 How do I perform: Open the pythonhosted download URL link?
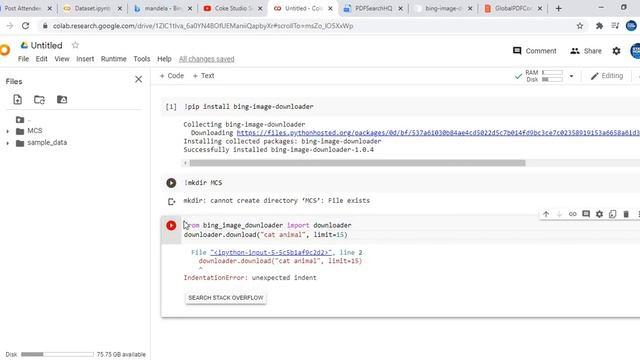click(438, 133)
